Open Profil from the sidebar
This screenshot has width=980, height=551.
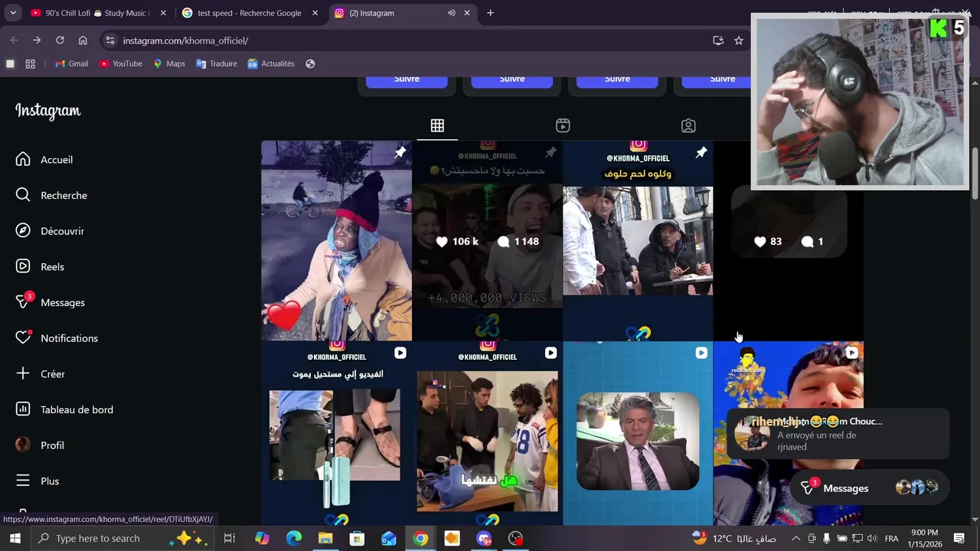[x=41, y=445]
